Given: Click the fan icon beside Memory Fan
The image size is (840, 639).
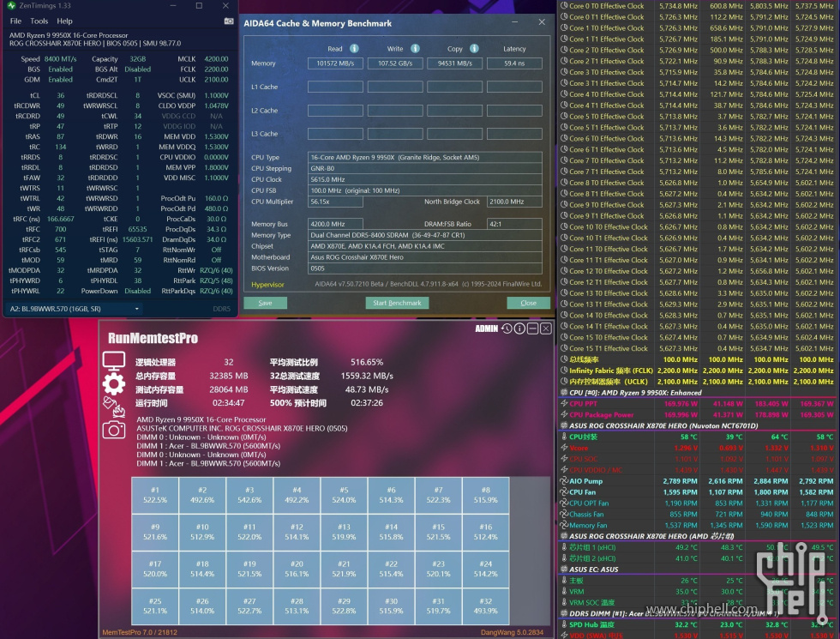Looking at the screenshot, I should point(564,525).
